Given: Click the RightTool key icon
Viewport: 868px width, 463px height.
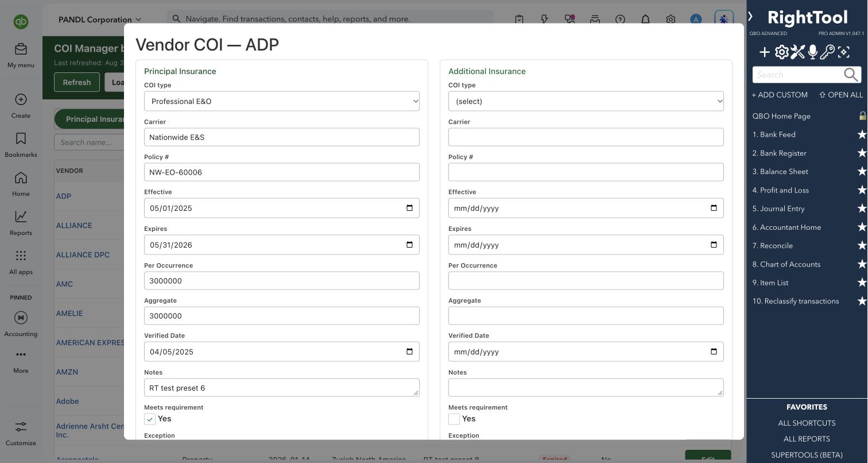Looking at the screenshot, I should coord(827,53).
